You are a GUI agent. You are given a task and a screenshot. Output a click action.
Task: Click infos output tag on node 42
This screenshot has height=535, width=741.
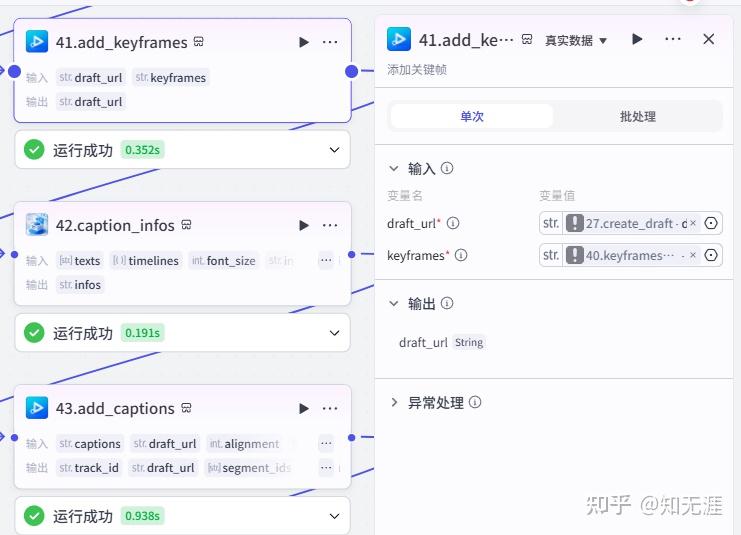[80, 285]
